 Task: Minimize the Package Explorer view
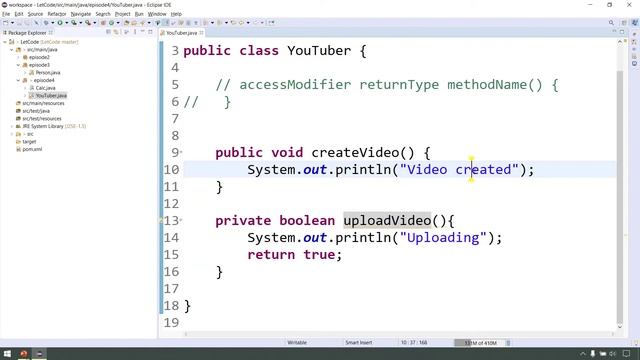point(142,32)
